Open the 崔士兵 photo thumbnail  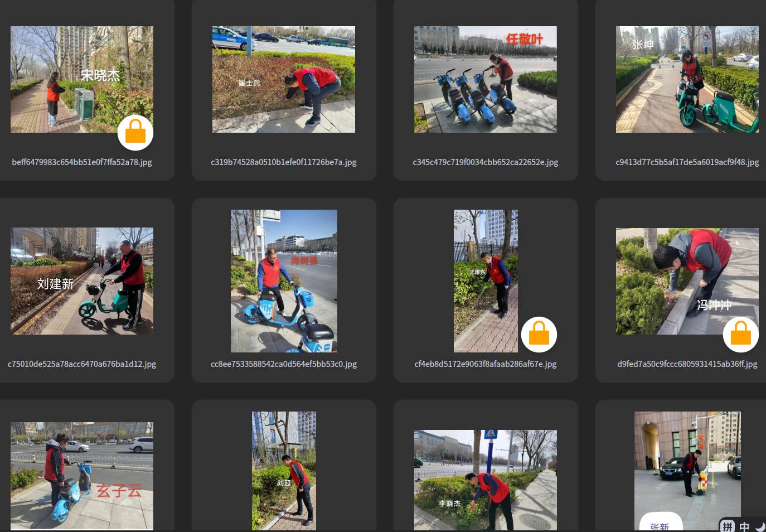284,79
